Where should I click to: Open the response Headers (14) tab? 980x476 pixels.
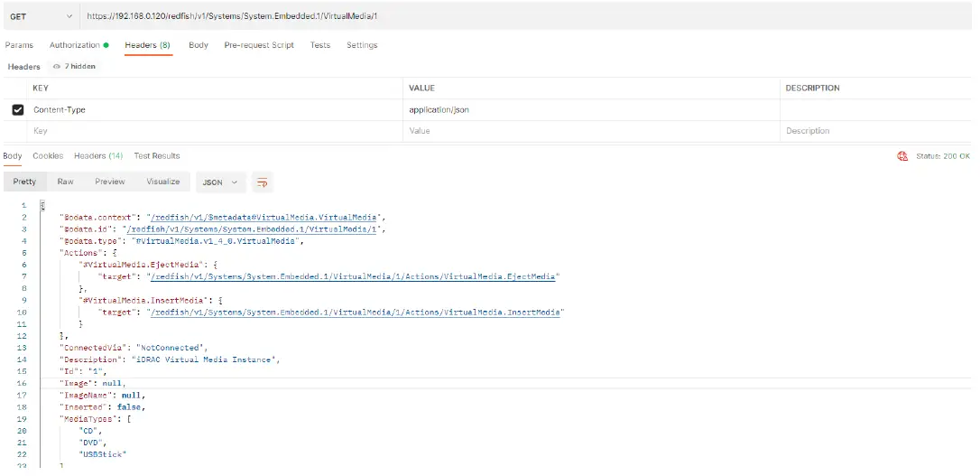[98, 155]
